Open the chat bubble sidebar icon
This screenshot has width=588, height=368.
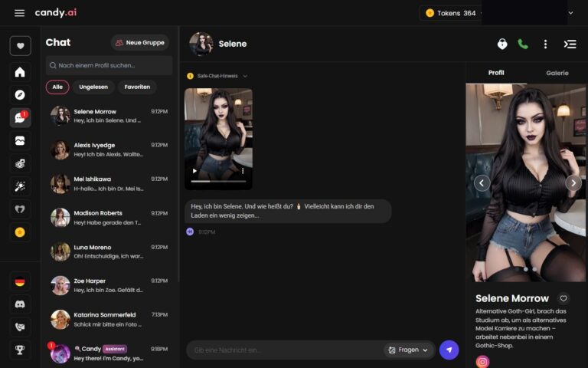20,117
